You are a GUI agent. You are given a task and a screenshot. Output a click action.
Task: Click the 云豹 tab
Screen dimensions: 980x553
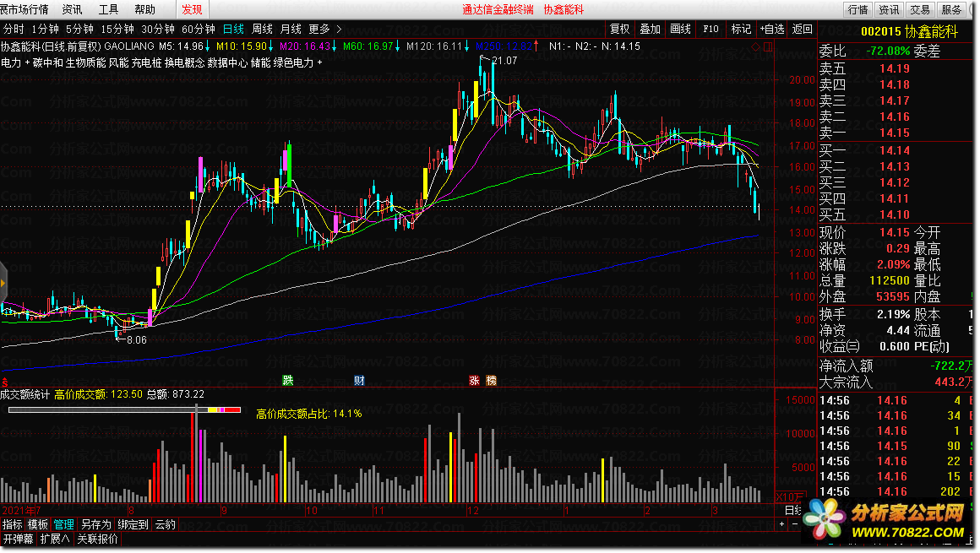coord(165,525)
